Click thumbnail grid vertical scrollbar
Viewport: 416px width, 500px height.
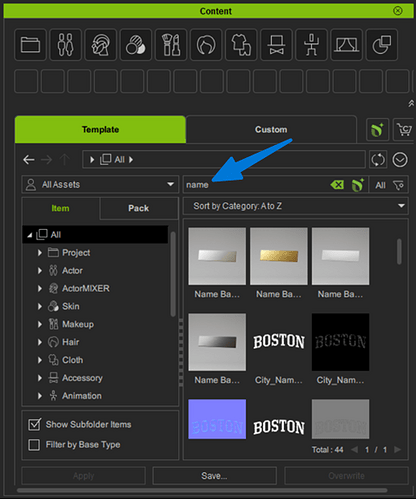399,252
